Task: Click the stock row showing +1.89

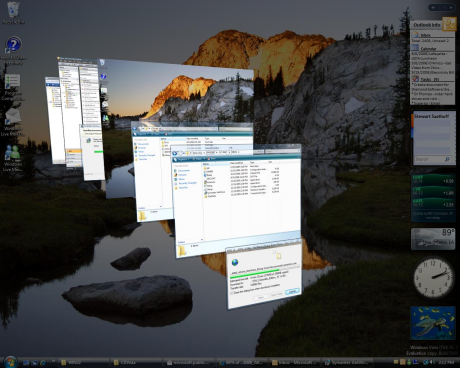Action: coord(433,192)
